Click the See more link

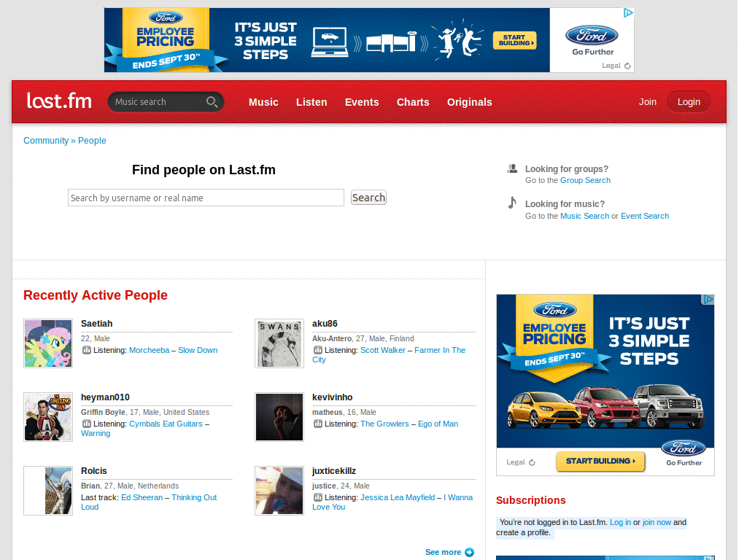[443, 553]
